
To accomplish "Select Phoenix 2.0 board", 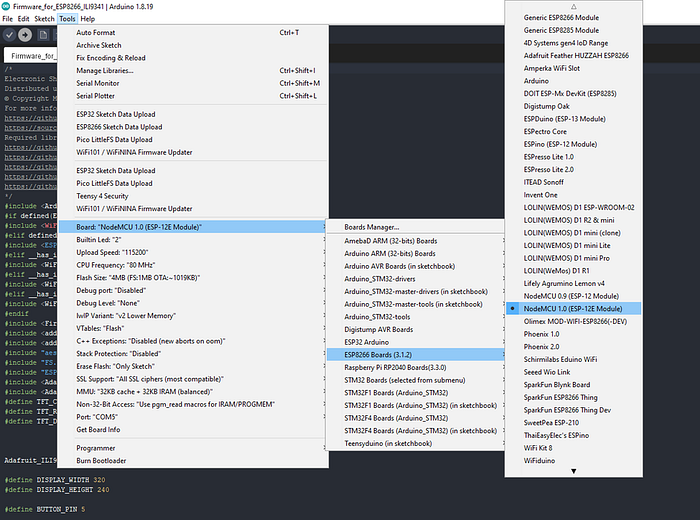I will 574,346.
